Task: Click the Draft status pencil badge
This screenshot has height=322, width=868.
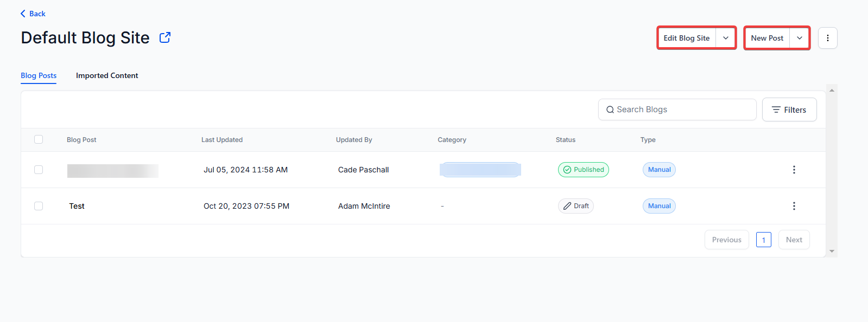Action: coord(575,206)
